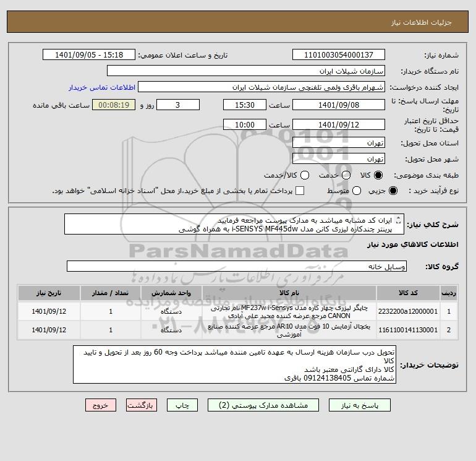This screenshot has width=476, height=461.
Task: Click the اطلاعات کالاهای مورد نیاز section heading
Action: (x=413, y=244)
